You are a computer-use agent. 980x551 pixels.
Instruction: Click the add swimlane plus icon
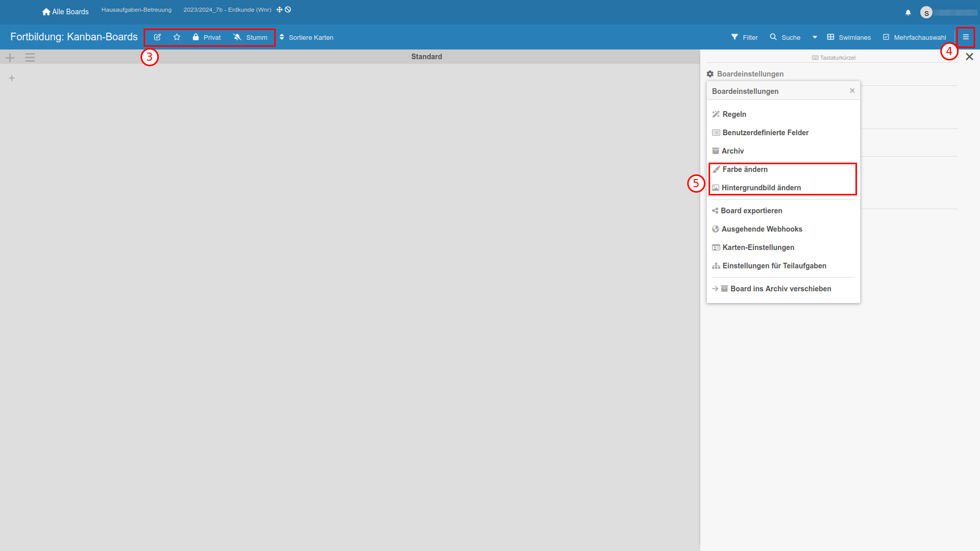tap(10, 58)
